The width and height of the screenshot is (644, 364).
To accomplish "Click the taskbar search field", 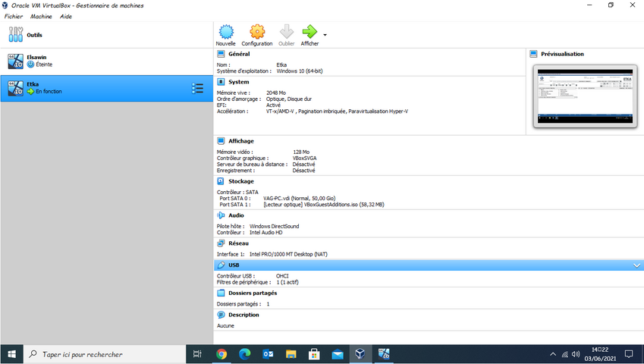I will click(x=105, y=354).
